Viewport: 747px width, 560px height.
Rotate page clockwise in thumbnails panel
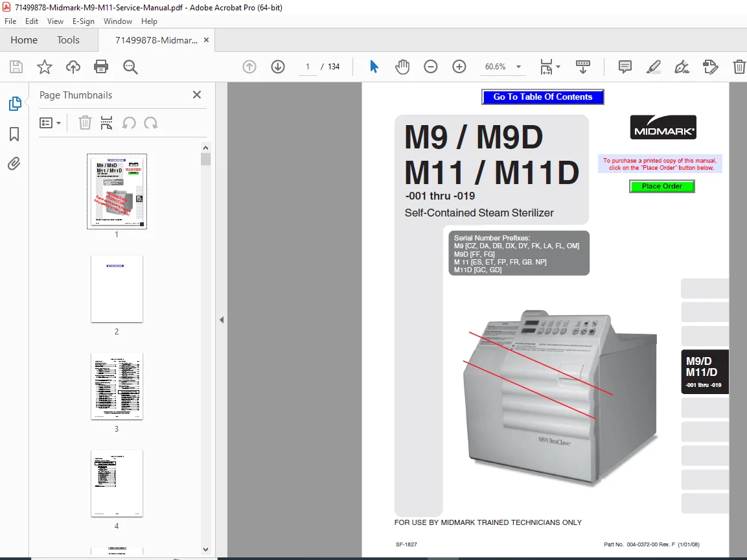151,123
